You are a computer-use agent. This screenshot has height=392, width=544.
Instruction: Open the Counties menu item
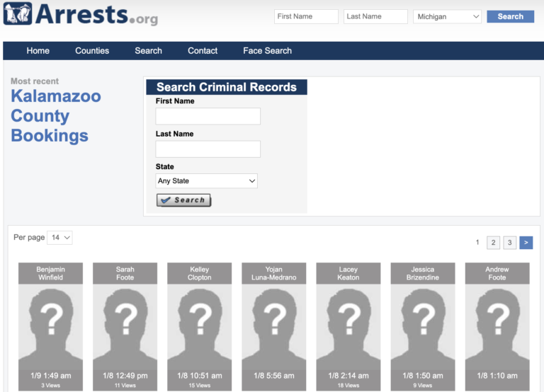click(92, 51)
